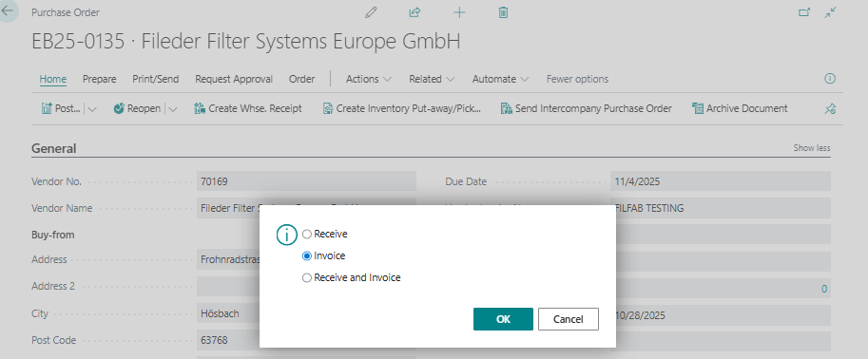Click the Purchase Order page label
This screenshot has height=359, width=868.
point(66,12)
